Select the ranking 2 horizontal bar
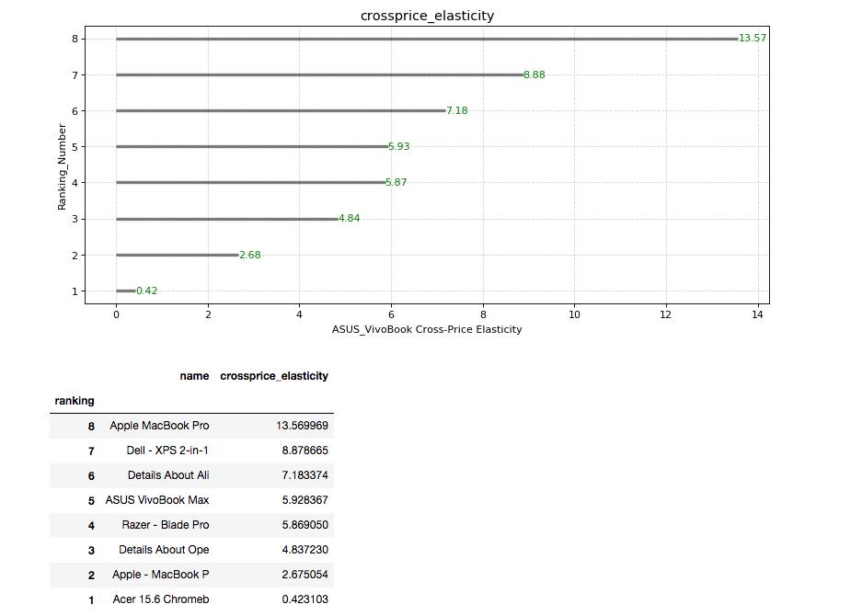This screenshot has width=862, height=616. [x=177, y=255]
